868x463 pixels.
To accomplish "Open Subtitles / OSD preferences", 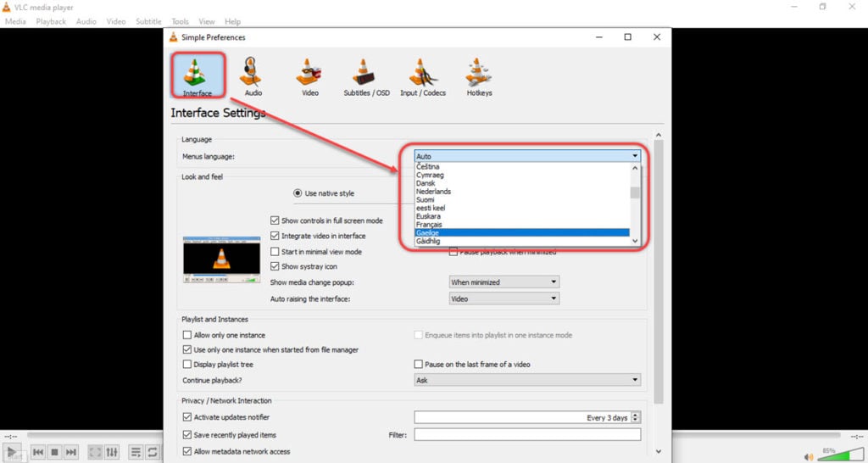I will pyautogui.click(x=366, y=76).
